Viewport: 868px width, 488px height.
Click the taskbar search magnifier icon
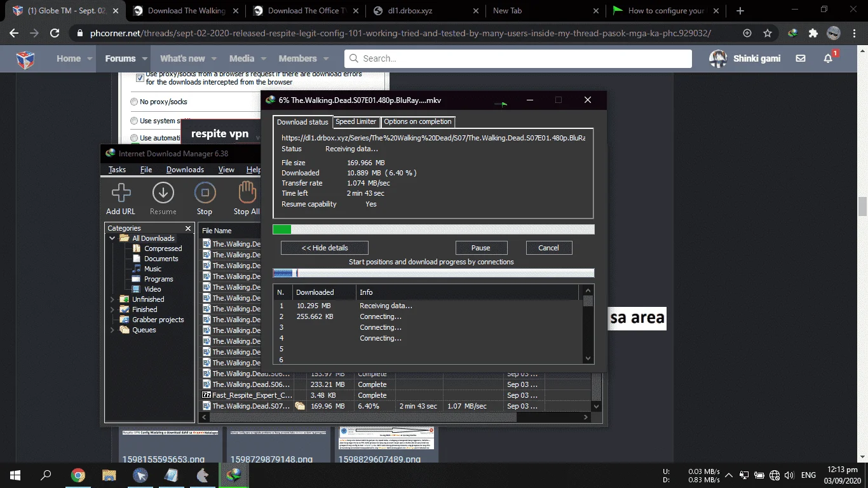46,475
